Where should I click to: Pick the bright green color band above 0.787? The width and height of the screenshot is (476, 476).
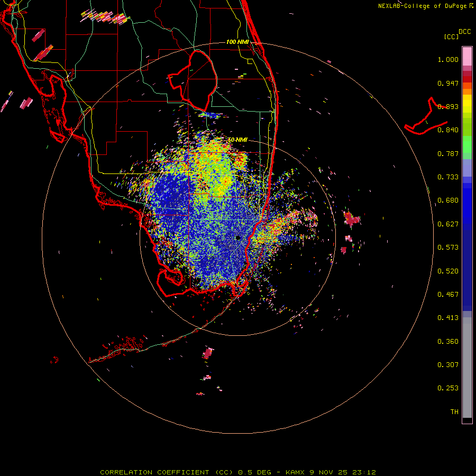coord(467,144)
